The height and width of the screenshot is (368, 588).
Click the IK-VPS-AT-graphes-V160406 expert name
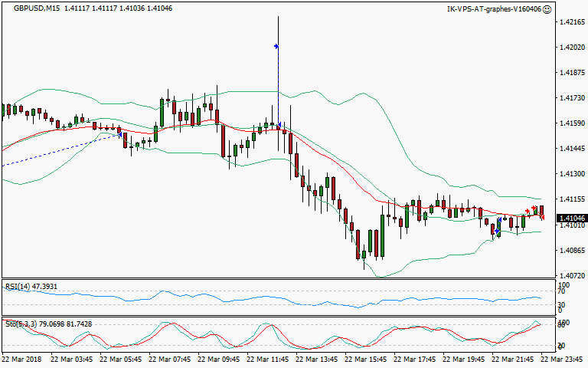(495, 9)
